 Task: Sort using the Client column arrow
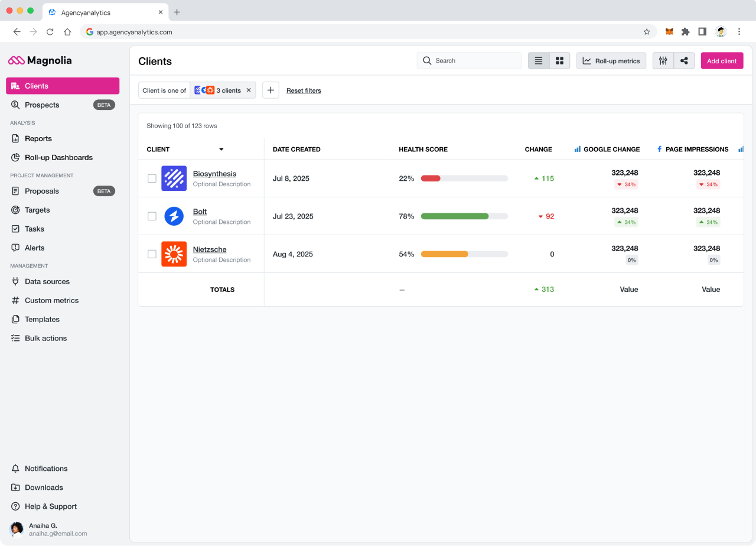221,149
